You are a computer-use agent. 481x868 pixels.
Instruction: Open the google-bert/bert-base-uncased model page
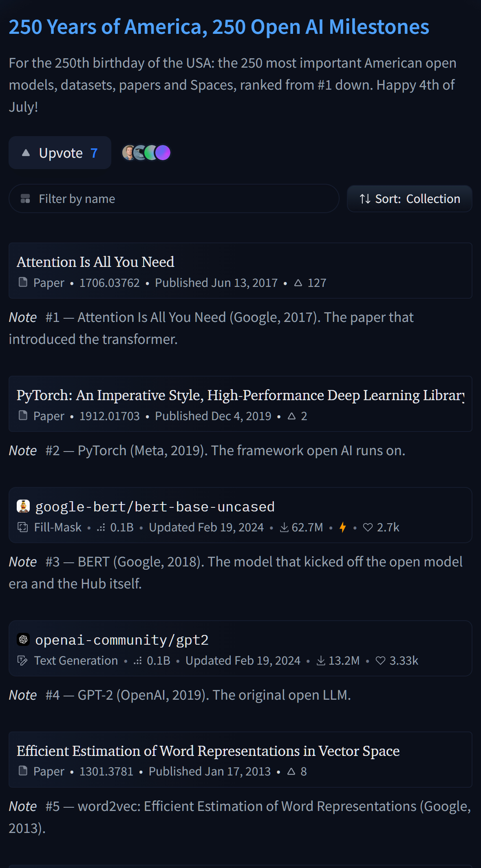(x=155, y=507)
